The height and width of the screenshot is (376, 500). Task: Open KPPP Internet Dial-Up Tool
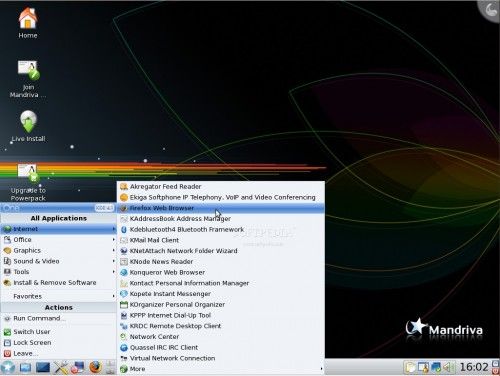pos(221,315)
